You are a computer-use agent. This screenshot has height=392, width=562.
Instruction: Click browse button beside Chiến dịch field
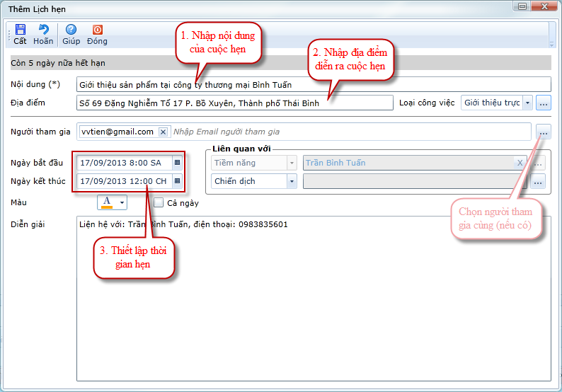(539, 181)
